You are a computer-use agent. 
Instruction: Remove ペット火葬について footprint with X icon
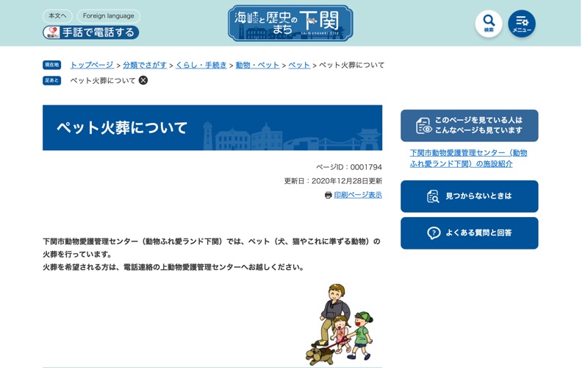click(x=143, y=80)
